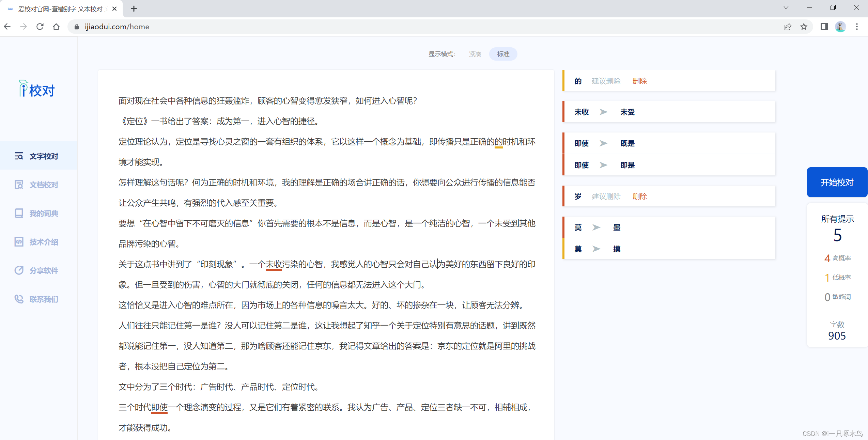Image resolution: width=868 pixels, height=440 pixels.
Task: Click the 文字校对 sidebar icon
Action: 19,156
